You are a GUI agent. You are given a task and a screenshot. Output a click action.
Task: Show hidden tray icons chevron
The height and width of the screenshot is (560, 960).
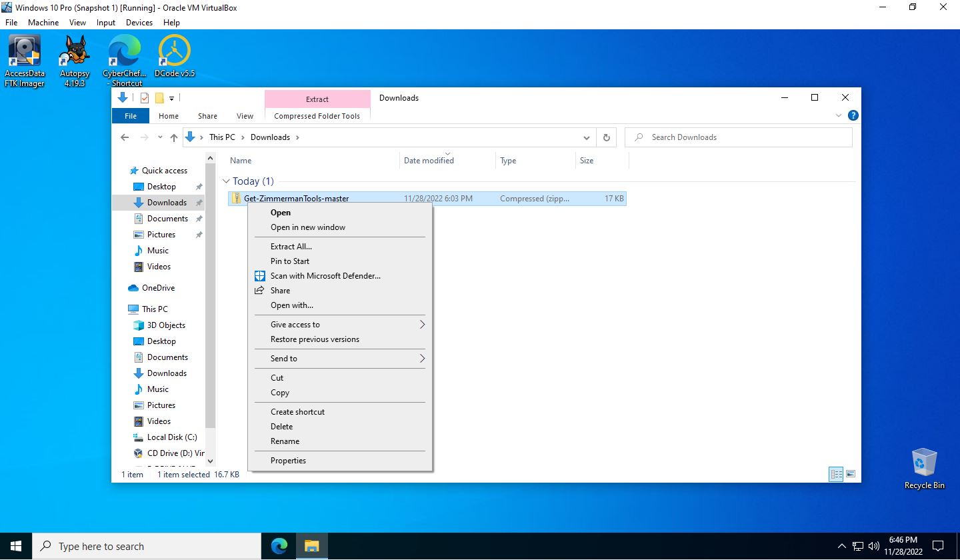point(841,546)
